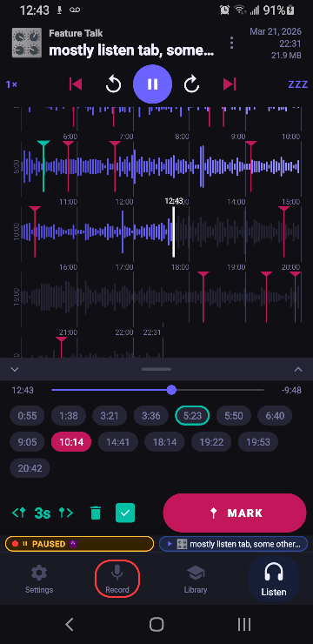Tap the Android home navigation button
This screenshot has width=313, height=644.
pyautogui.click(x=156, y=624)
